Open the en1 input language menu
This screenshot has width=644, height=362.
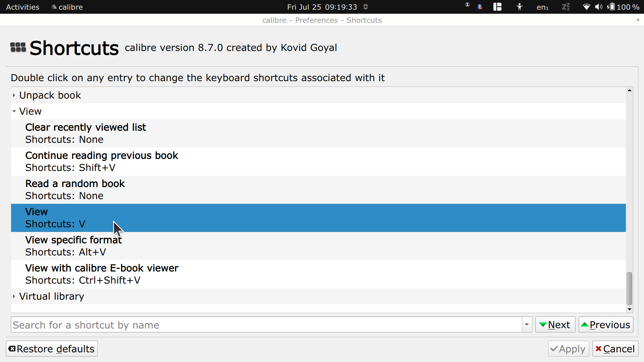pyautogui.click(x=542, y=7)
